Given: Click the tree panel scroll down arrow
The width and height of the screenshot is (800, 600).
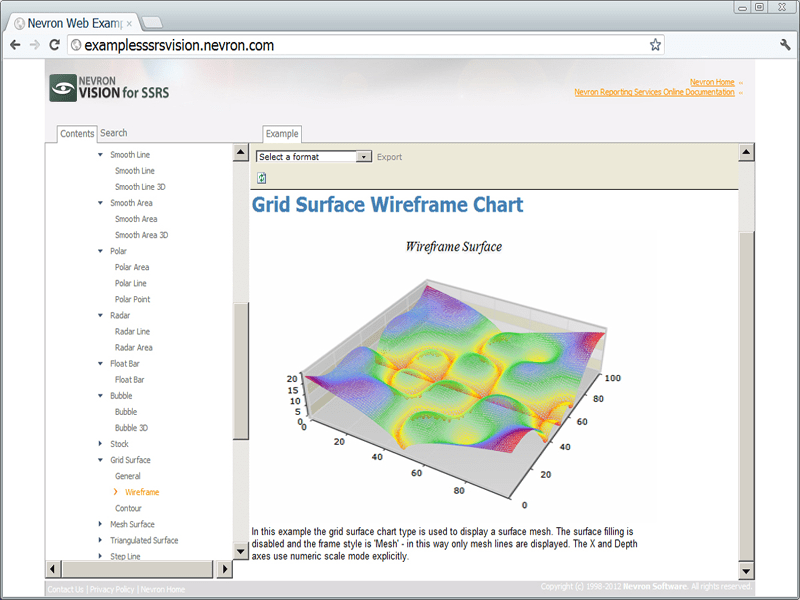Looking at the screenshot, I should click(x=240, y=551).
